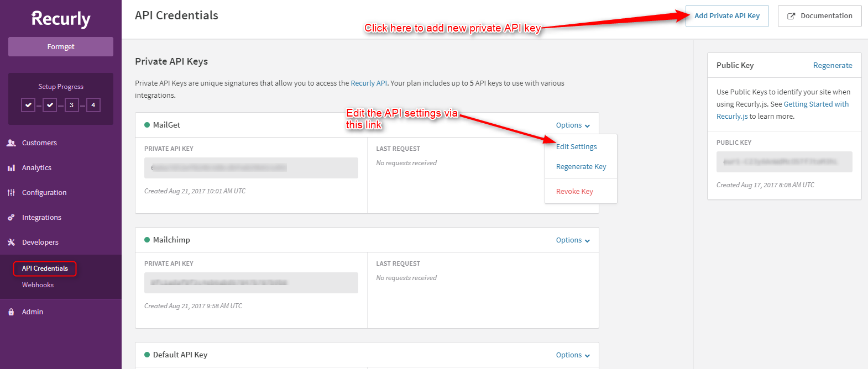Click first completed setup step checkbox
Screen dimensions: 868x369
[x=28, y=105]
